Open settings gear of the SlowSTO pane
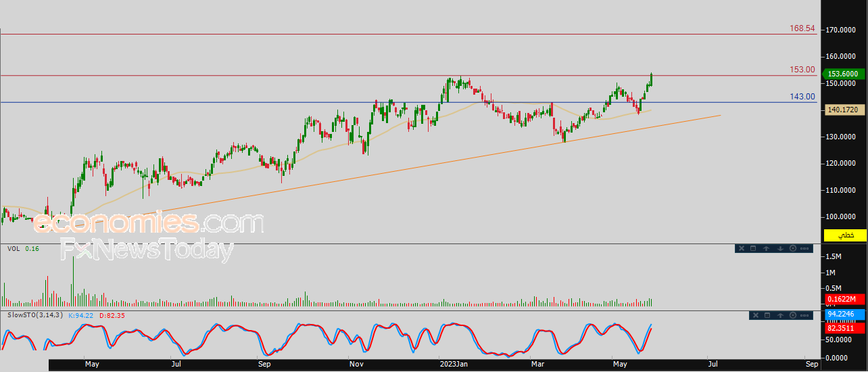 793,315
